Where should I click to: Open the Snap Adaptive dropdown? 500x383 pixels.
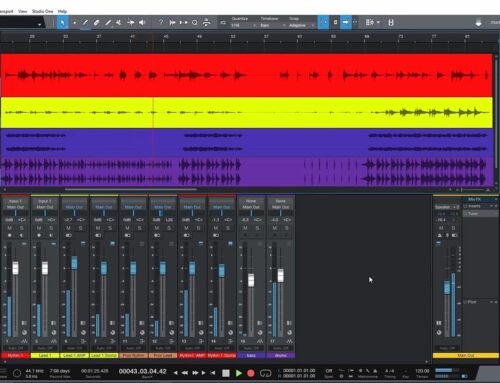pos(301,25)
